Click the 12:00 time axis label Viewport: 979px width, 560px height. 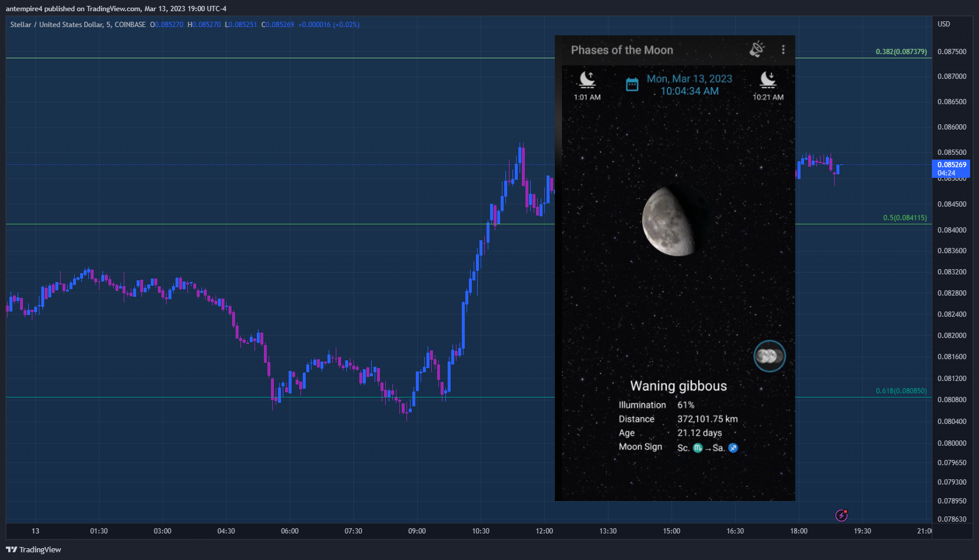[544, 531]
